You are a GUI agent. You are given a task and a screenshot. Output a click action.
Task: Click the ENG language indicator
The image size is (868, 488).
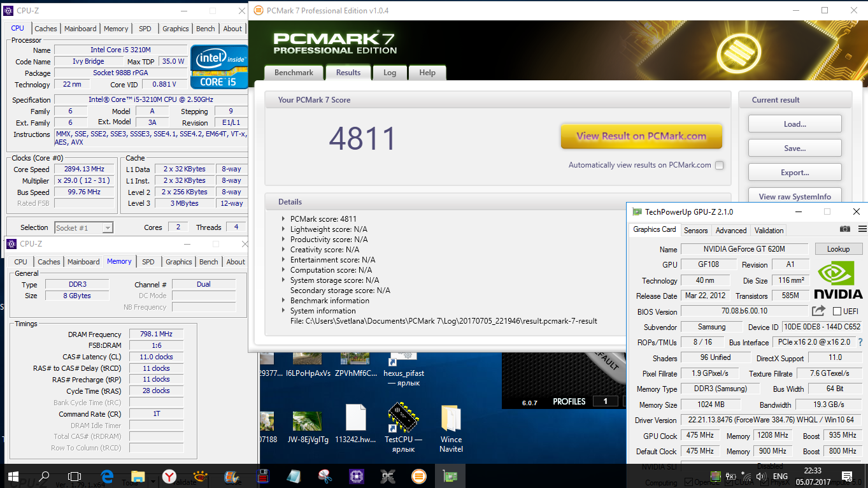click(780, 476)
